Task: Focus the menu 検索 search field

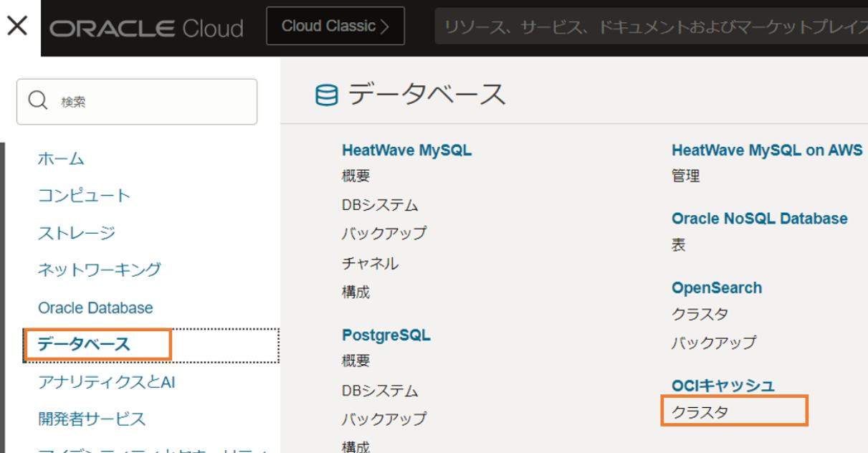Action: point(151,102)
